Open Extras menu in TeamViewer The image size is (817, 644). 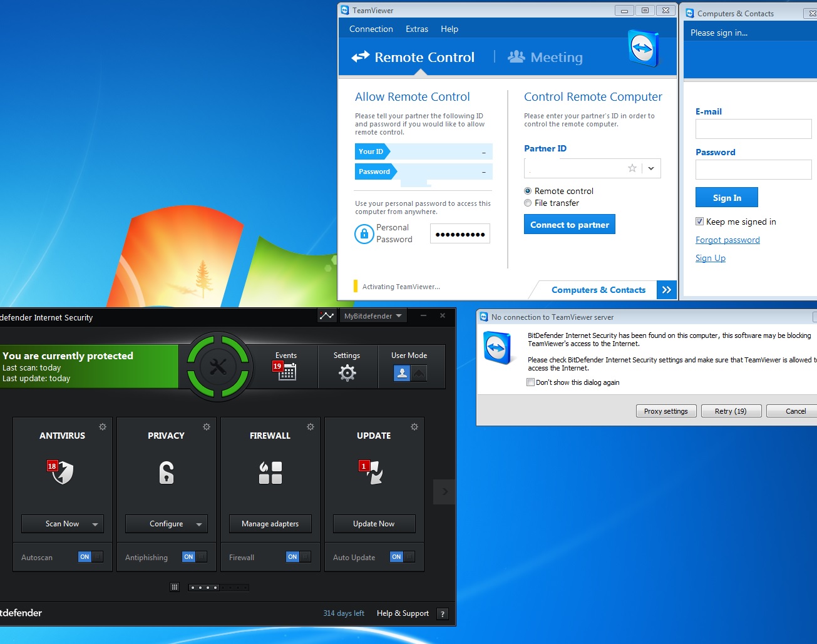pyautogui.click(x=417, y=29)
